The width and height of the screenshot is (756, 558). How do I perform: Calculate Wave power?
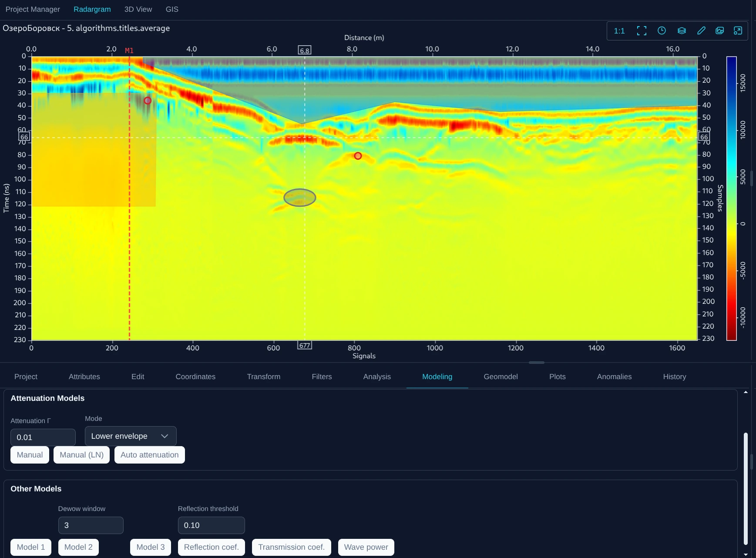(x=366, y=547)
